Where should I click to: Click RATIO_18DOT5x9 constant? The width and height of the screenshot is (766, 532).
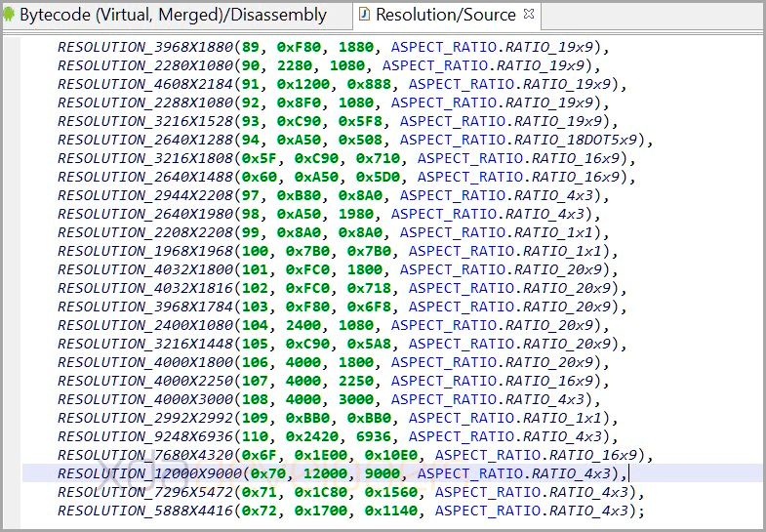(576, 140)
